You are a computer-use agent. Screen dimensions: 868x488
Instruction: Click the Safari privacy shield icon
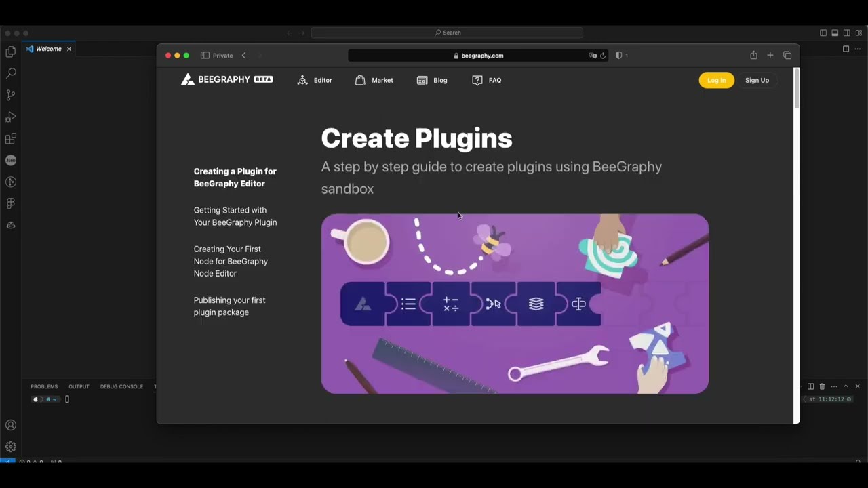coord(618,56)
